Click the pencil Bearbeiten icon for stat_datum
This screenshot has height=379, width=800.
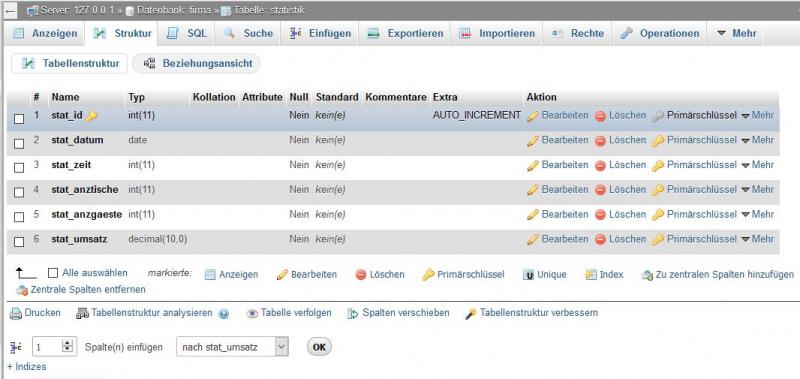[533, 140]
